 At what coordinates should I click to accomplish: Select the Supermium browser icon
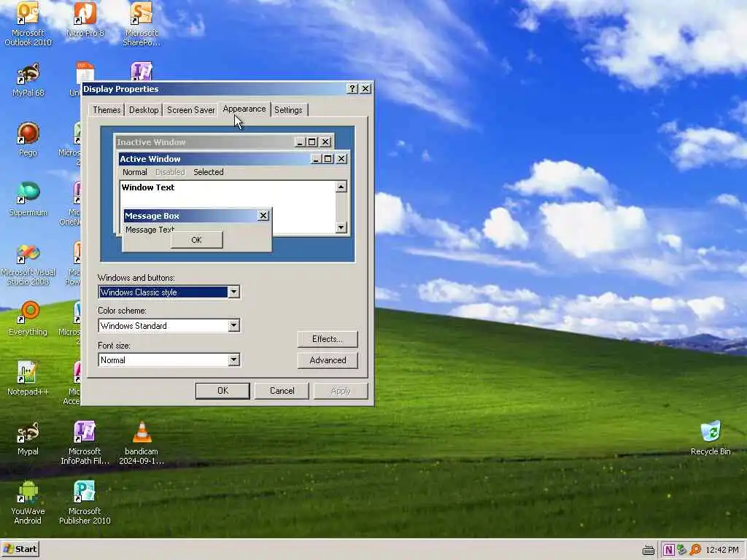(x=28, y=199)
